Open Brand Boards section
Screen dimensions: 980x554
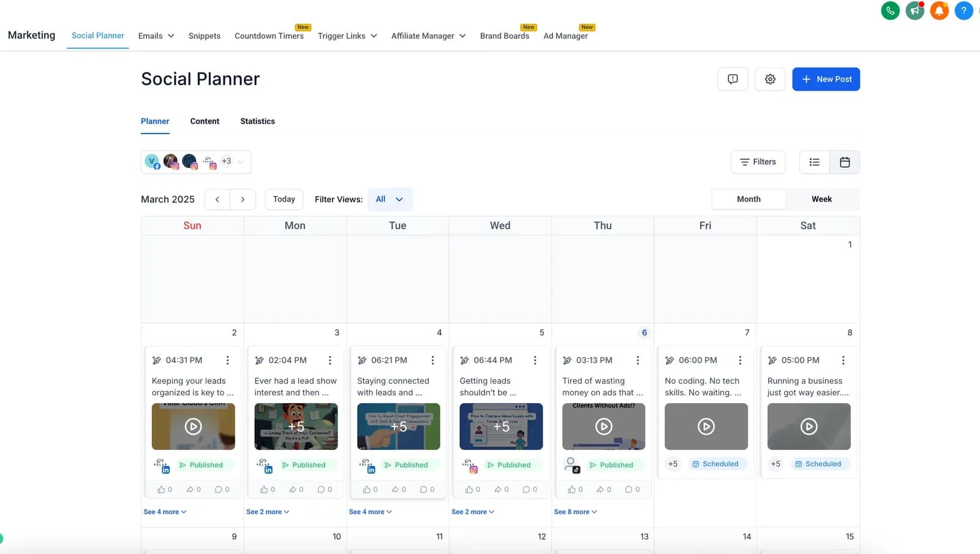[x=504, y=36]
